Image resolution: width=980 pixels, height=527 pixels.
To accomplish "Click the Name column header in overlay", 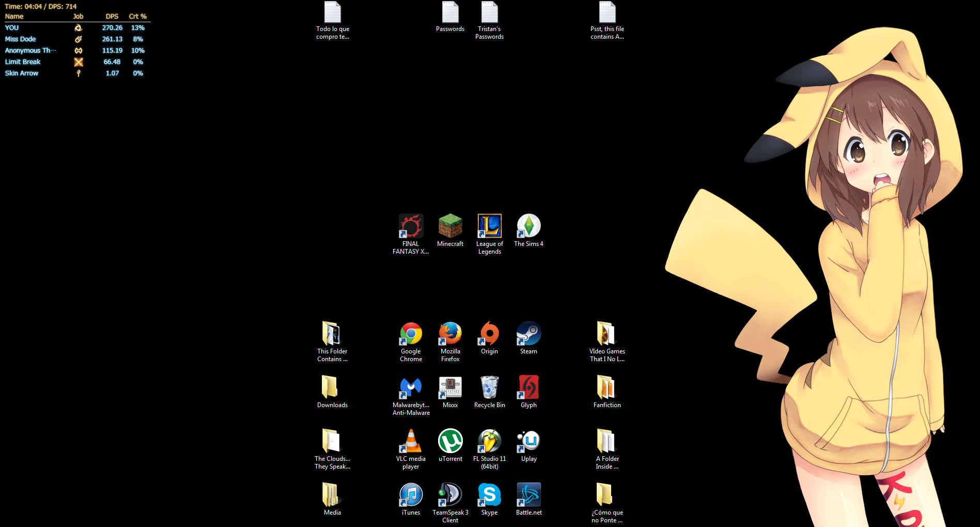I will coord(14,17).
